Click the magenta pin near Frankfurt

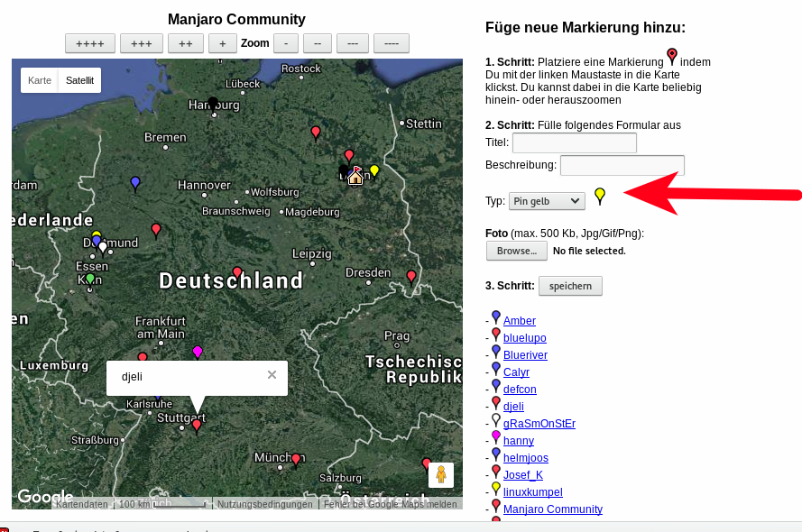coord(198,352)
